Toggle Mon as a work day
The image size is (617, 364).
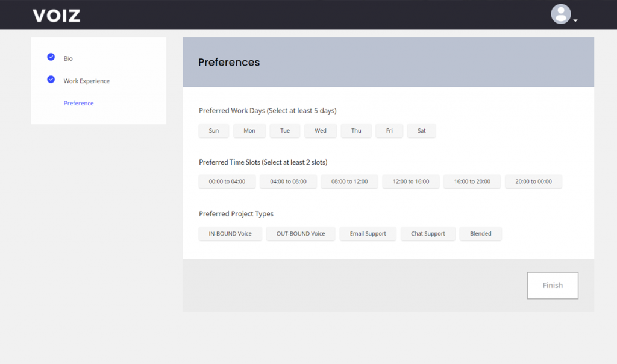tap(249, 131)
